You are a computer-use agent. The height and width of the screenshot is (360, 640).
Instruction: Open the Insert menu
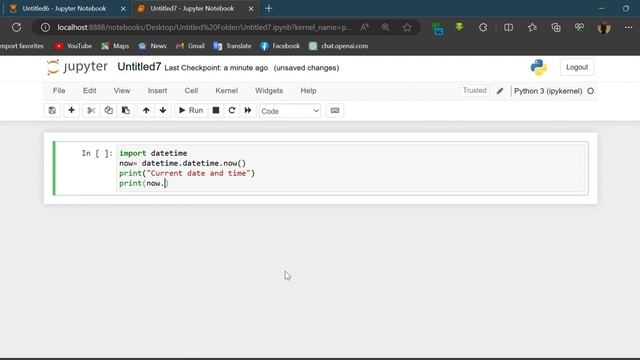(157, 91)
